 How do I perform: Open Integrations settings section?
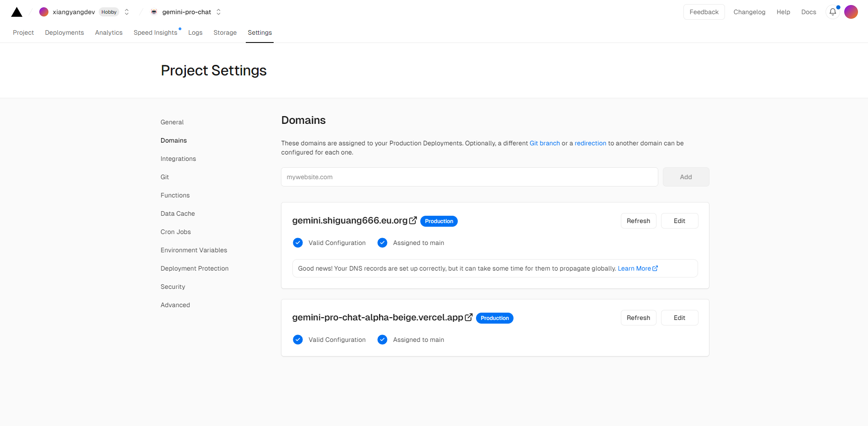(x=178, y=159)
